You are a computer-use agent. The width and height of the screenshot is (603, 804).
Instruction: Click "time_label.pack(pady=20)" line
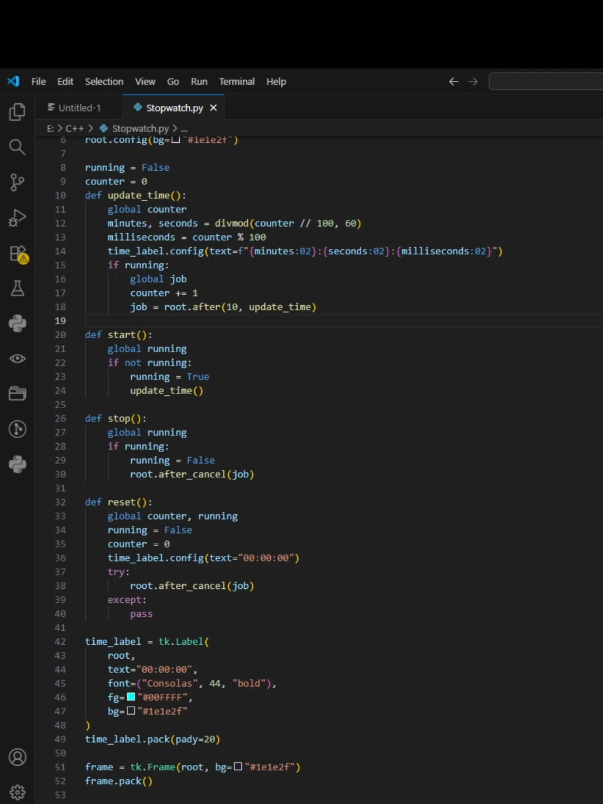pos(152,739)
